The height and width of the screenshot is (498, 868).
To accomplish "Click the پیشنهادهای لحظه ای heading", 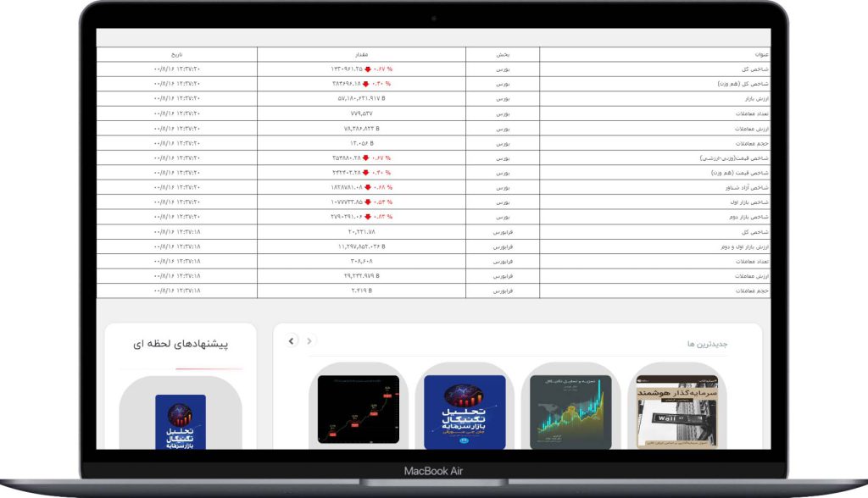I will [x=181, y=344].
